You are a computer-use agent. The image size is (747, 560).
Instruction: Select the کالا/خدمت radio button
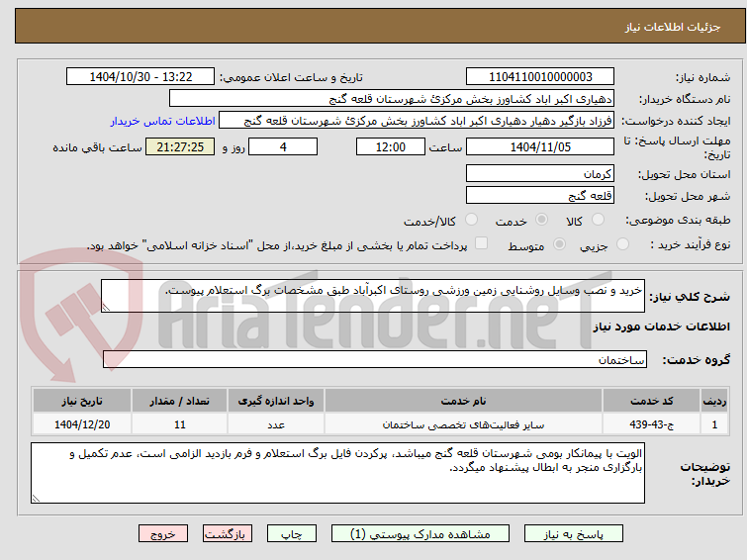(x=471, y=220)
